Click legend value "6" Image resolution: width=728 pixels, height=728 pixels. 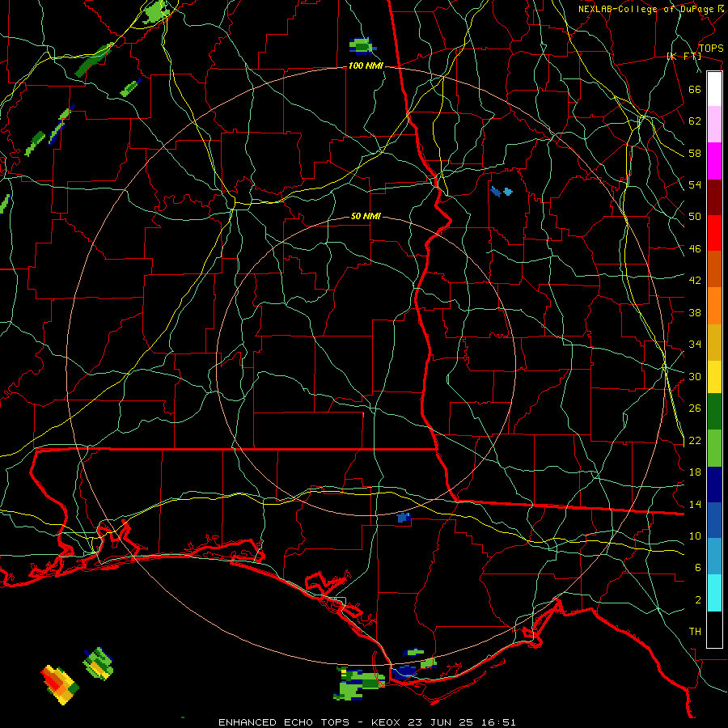pyautogui.click(x=698, y=568)
